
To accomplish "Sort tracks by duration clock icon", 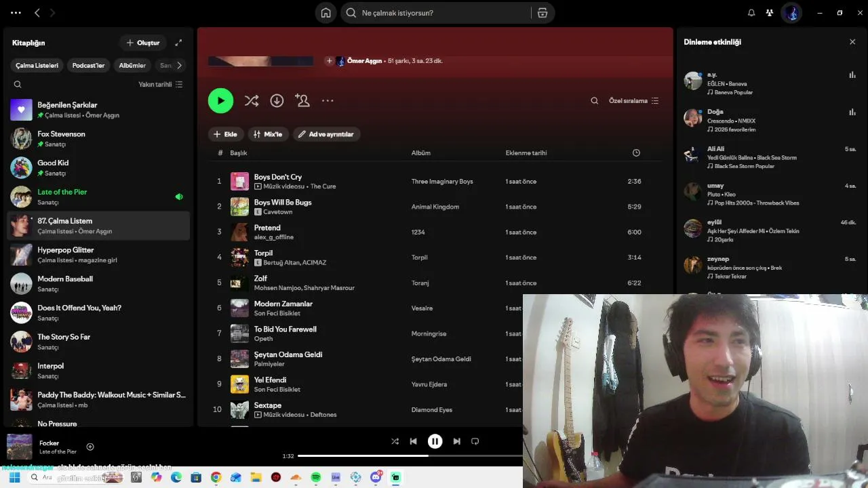I will point(636,153).
